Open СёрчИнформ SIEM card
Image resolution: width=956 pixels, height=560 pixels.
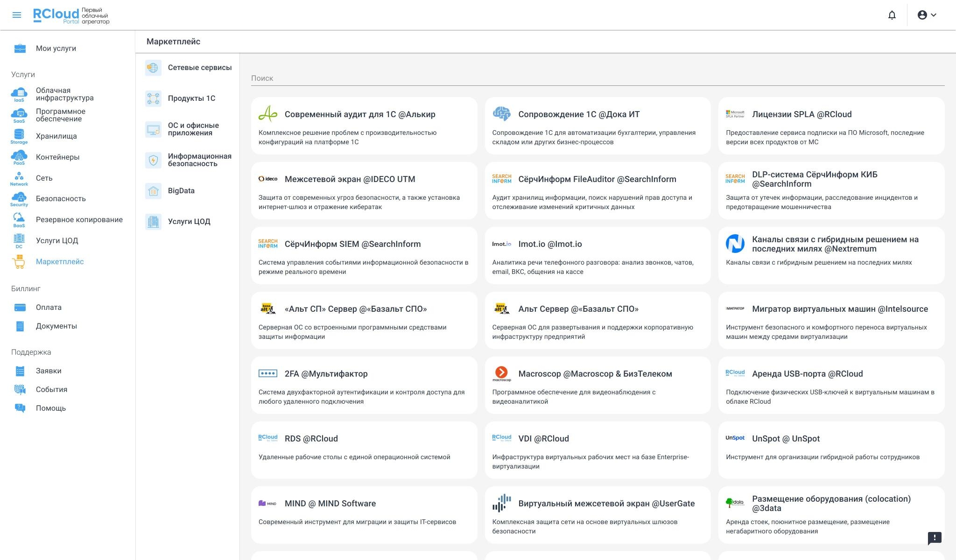[364, 255]
